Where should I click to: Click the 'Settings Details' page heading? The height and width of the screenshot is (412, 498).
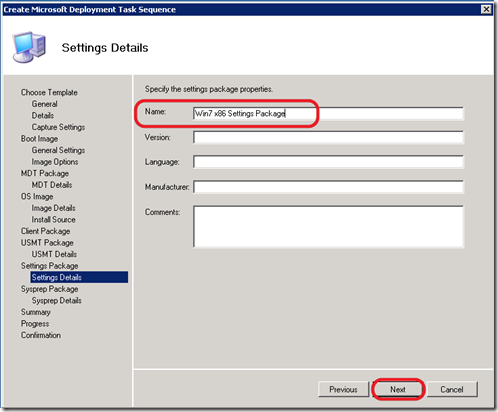tap(105, 48)
